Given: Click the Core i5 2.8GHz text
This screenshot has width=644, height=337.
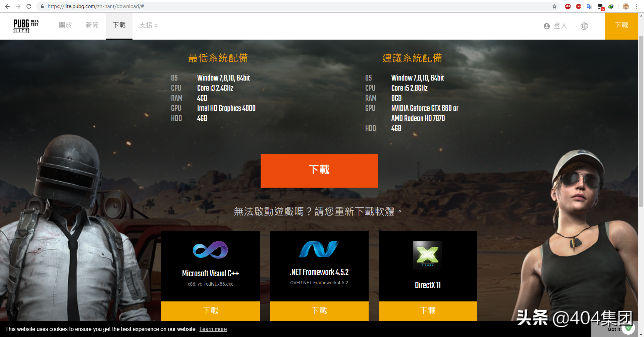Looking at the screenshot, I should pos(410,88).
